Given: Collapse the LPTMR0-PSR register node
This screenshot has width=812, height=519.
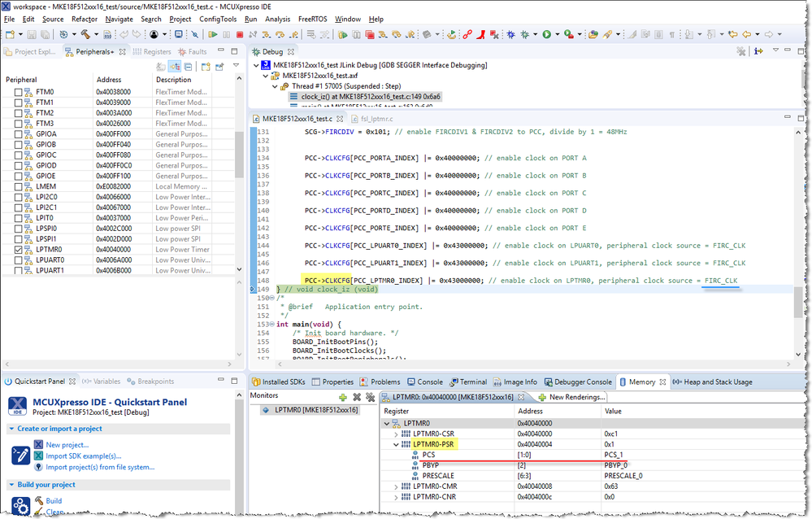Looking at the screenshot, I should click(397, 444).
